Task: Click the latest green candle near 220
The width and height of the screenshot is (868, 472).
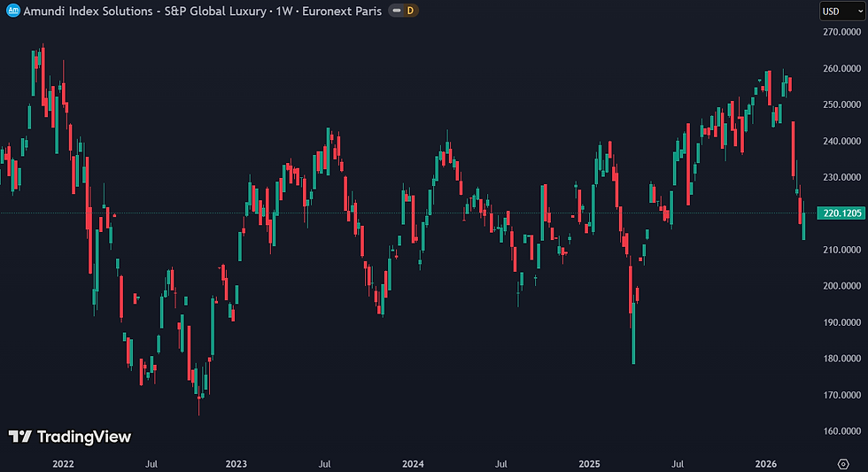Action: point(804,226)
